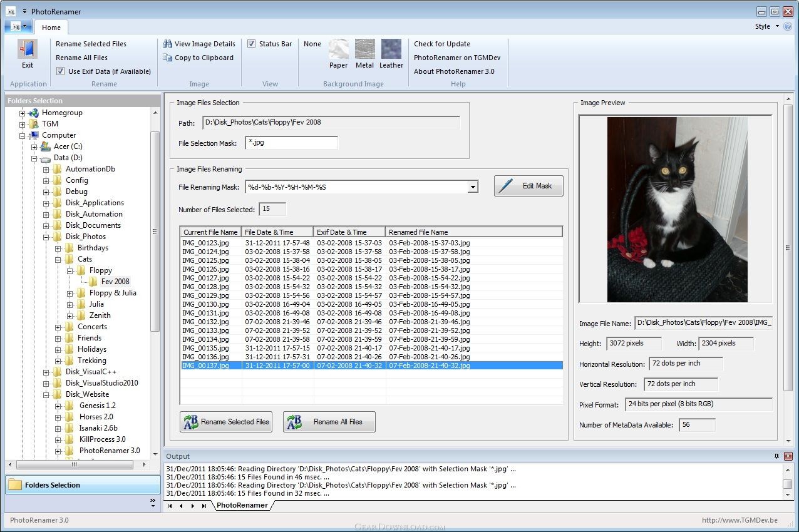The height and width of the screenshot is (532, 799).
Task: Switch to the PhotoRenamer output tab
Action: pyautogui.click(x=242, y=505)
